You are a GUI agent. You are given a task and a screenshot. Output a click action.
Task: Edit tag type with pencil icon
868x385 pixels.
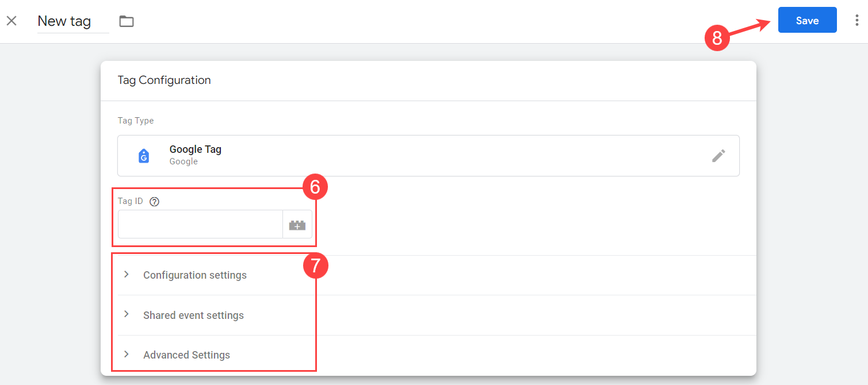[x=718, y=156]
